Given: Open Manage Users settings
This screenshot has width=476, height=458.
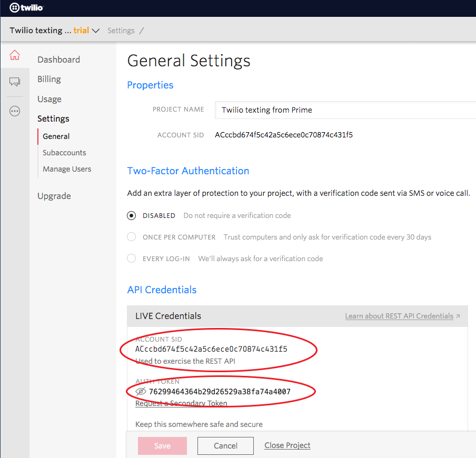Looking at the screenshot, I should click(x=67, y=169).
